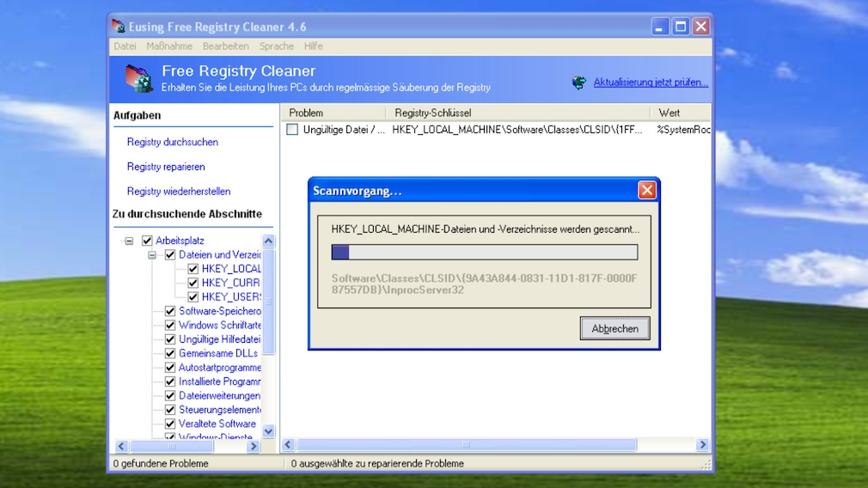
Task: Click right arrow of results horizontal scrollbar
Action: coord(702,445)
